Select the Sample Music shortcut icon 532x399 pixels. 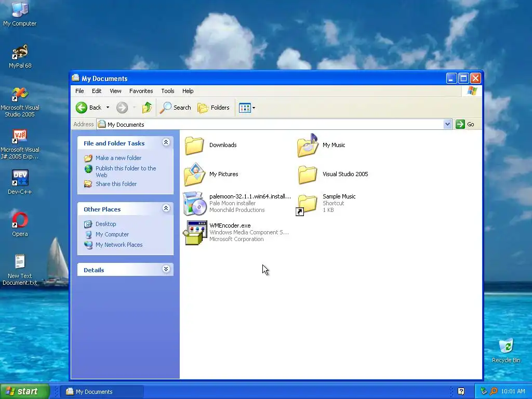307,205
